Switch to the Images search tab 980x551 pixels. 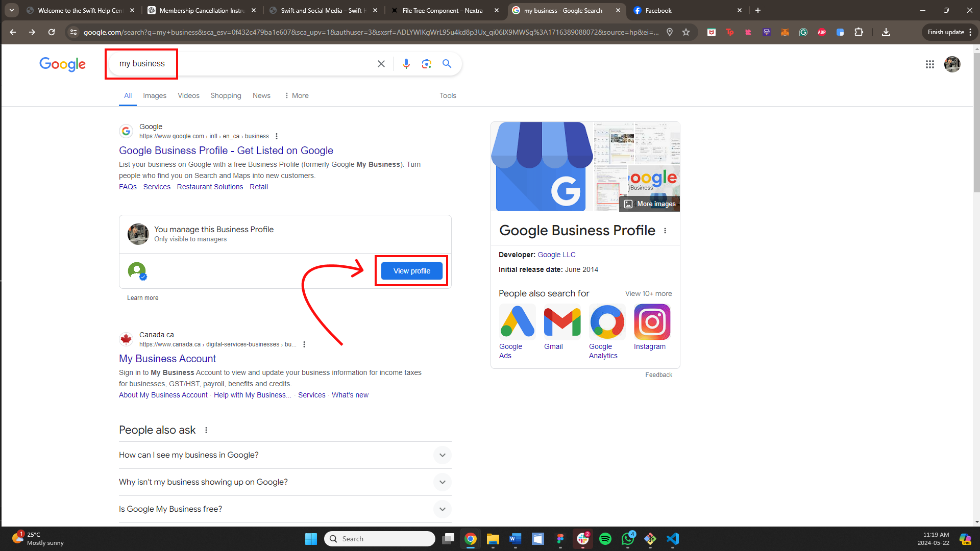point(154,95)
